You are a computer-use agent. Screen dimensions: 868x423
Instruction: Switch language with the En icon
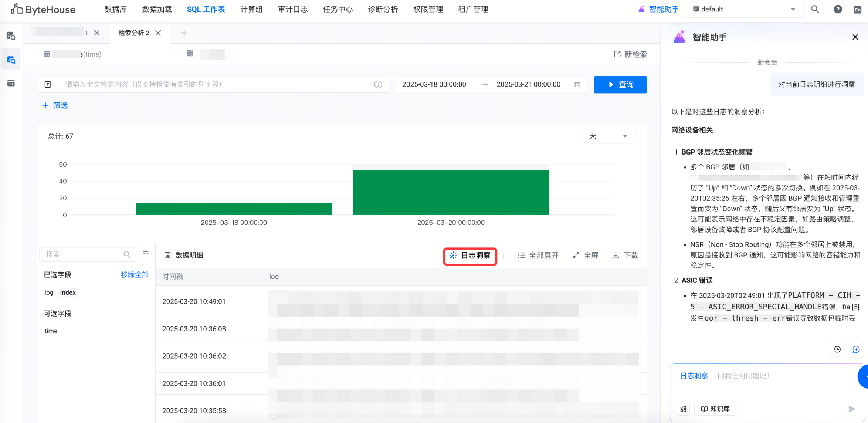pyautogui.click(x=858, y=10)
